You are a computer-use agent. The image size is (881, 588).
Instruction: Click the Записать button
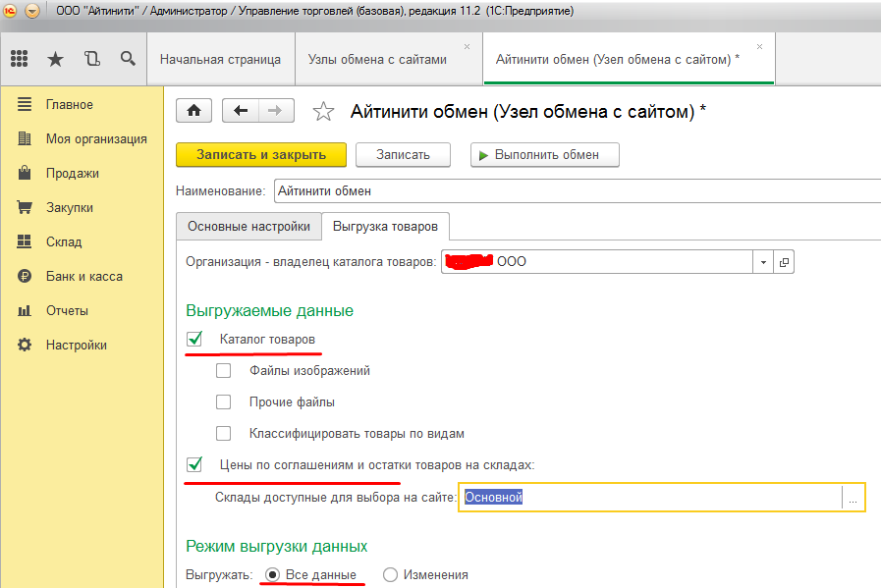[x=403, y=154]
